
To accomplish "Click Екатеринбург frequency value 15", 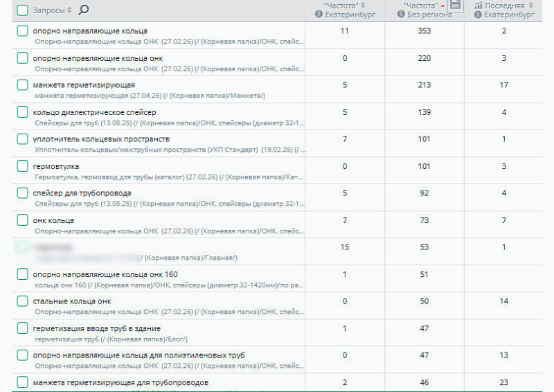I will [x=345, y=247].
